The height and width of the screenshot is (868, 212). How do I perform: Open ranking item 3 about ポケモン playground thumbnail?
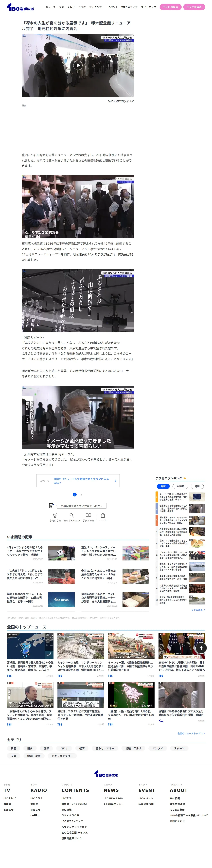pyautogui.click(x=197, y=520)
